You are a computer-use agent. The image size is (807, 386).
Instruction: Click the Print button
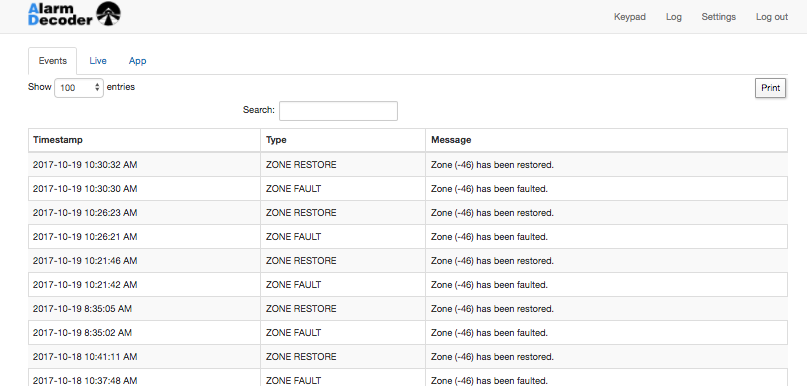tap(770, 88)
